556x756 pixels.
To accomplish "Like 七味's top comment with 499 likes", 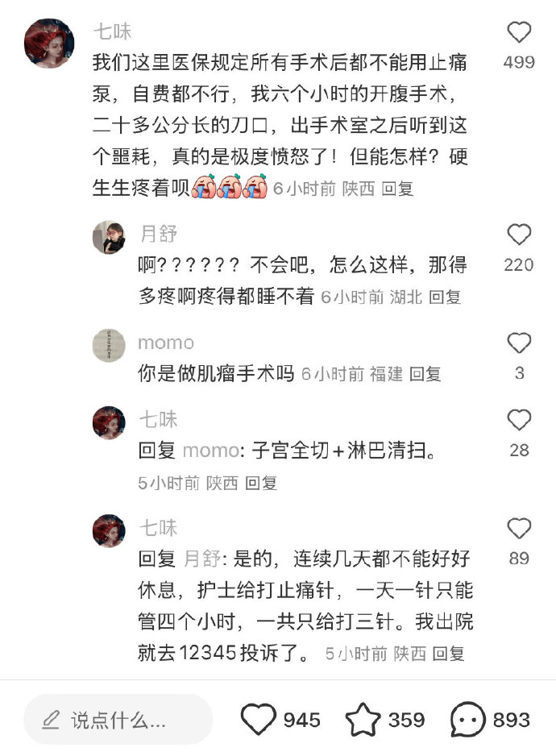I will (x=519, y=32).
